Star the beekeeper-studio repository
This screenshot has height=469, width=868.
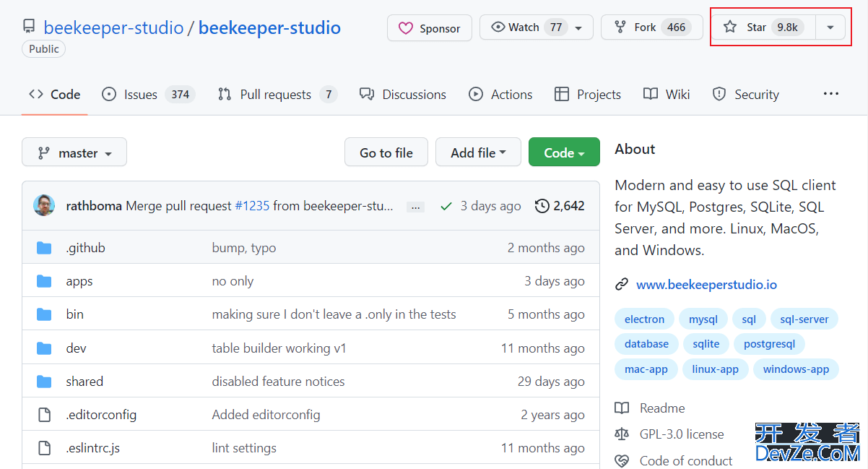click(x=763, y=27)
